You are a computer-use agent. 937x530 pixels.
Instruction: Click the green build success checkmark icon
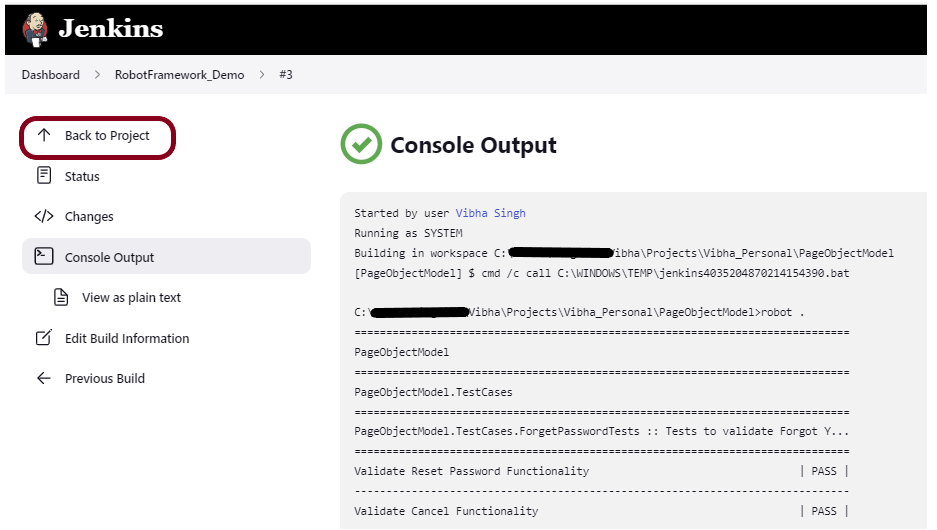361,144
